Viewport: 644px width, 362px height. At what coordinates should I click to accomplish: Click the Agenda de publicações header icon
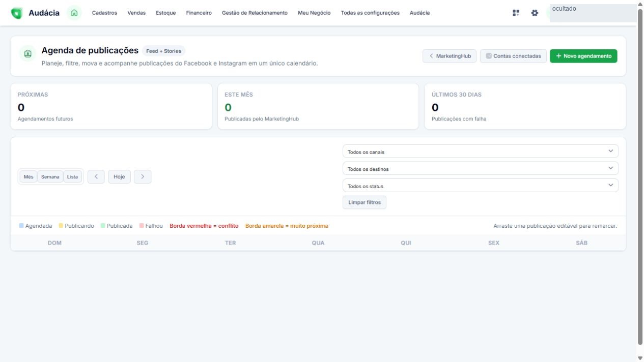27,53
